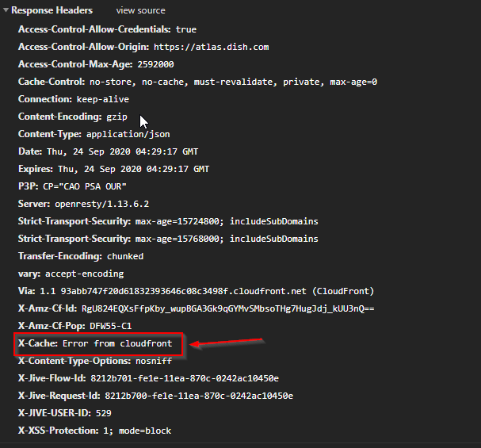Select the Cache-Control header row
Viewport: 481px width, 448px height.
[x=197, y=82]
